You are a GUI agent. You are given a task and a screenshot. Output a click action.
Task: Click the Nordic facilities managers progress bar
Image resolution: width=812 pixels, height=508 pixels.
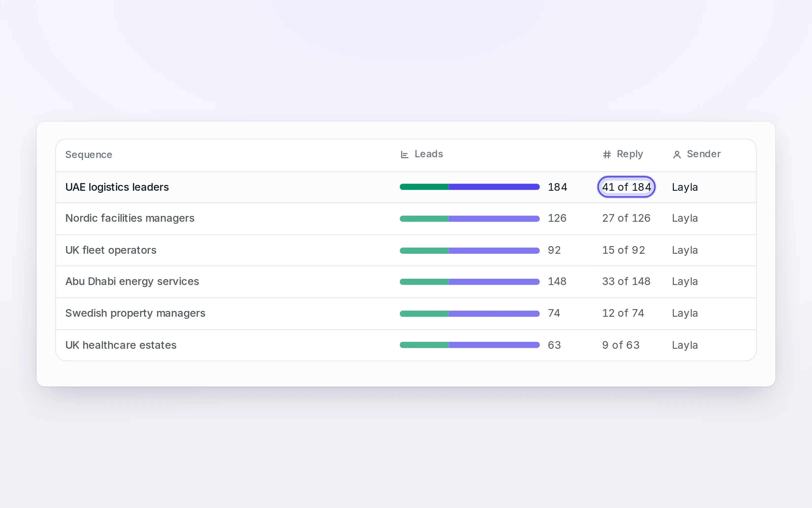(470, 219)
